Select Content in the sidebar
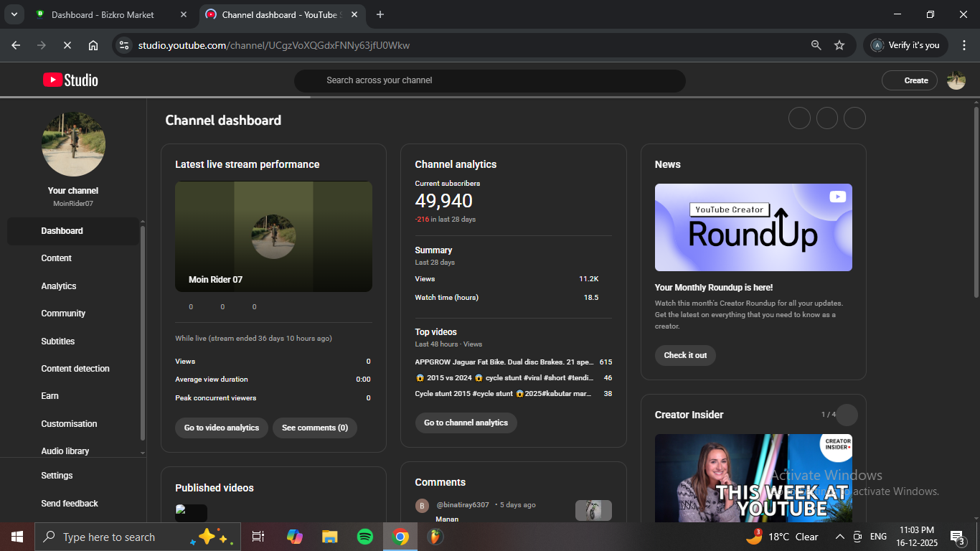 click(x=57, y=258)
